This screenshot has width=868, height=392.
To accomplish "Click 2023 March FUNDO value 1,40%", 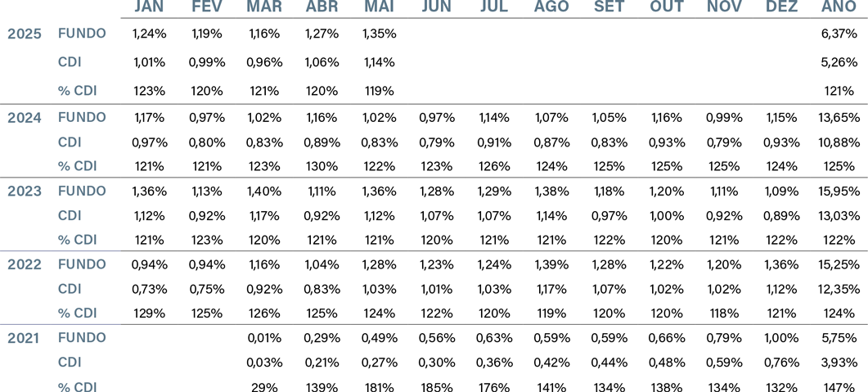I will click(x=264, y=191).
